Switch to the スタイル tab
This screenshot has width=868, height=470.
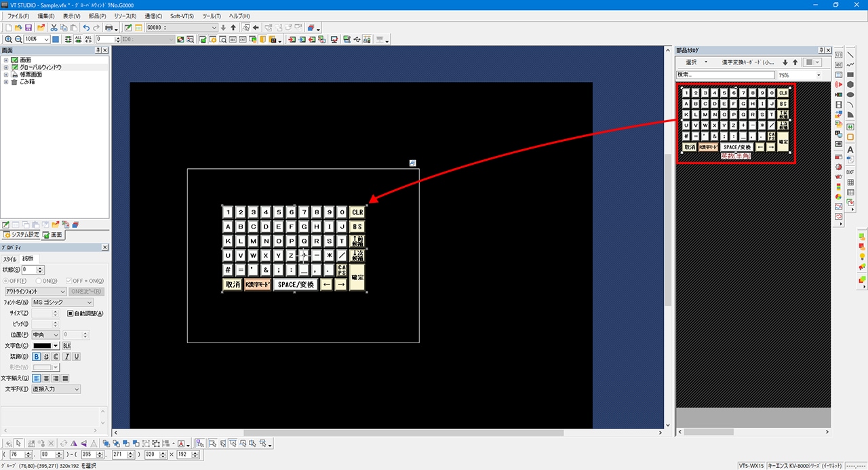(10, 258)
